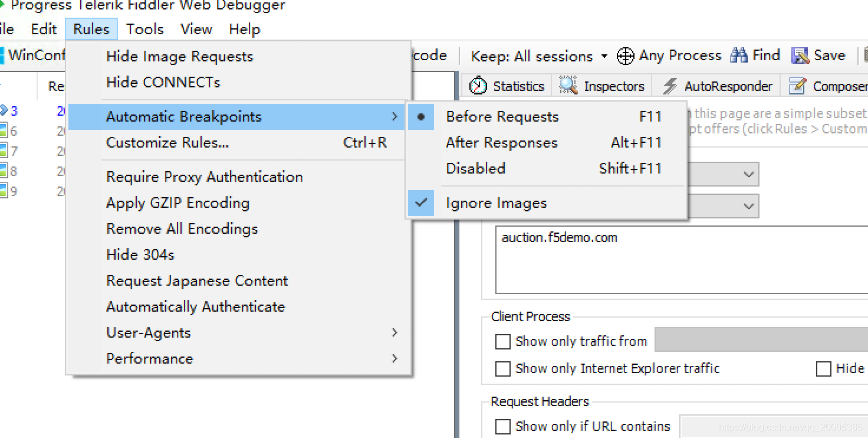The height and width of the screenshot is (438, 868).
Task: Check Show only traffic from checkbox
Action: [503, 342]
